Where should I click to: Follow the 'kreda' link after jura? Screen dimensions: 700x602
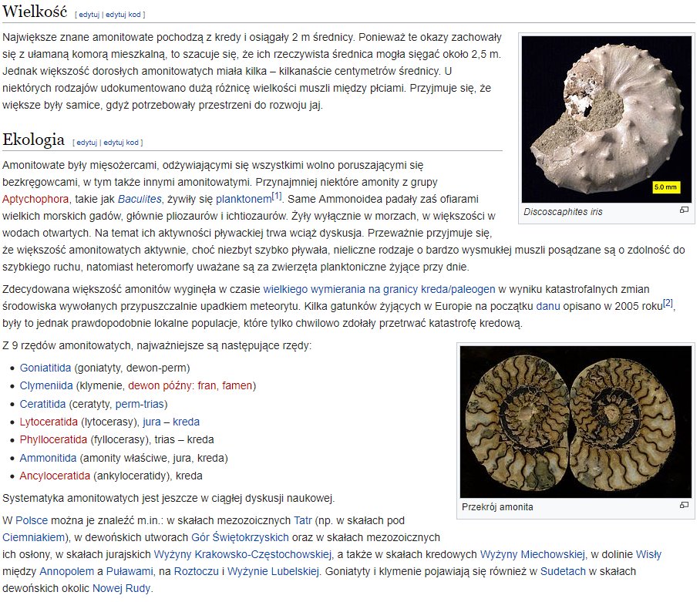186,422
